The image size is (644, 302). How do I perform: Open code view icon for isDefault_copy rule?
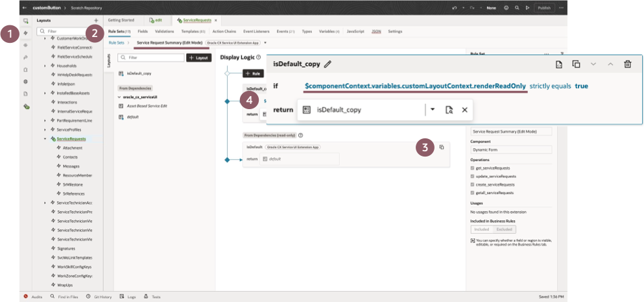[559, 64]
